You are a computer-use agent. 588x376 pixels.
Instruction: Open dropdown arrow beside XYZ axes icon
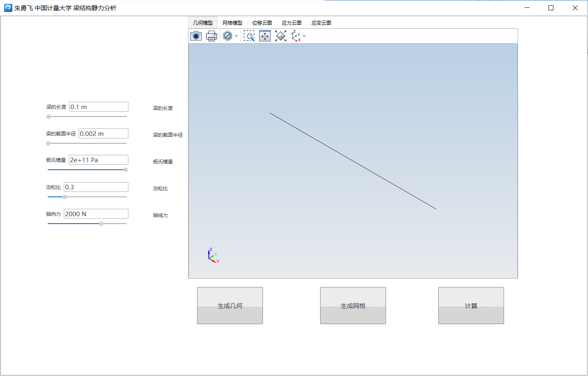[x=304, y=36]
